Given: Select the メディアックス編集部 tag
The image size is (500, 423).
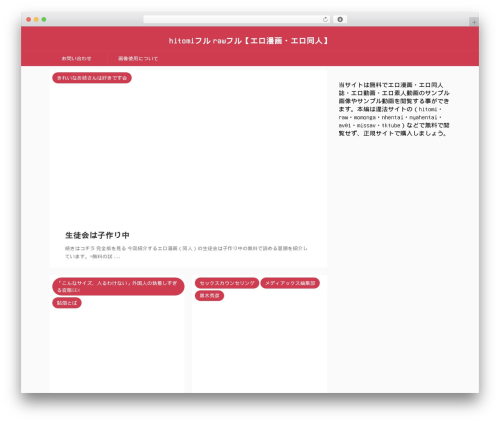Looking at the screenshot, I should tap(290, 283).
